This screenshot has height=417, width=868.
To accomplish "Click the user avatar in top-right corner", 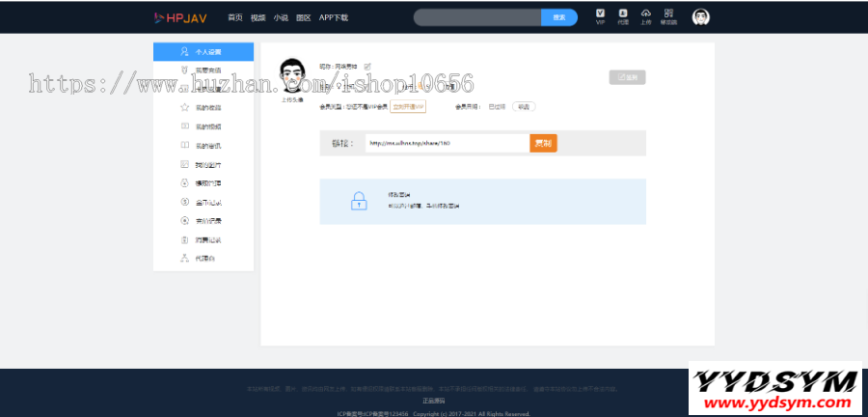I will [701, 16].
